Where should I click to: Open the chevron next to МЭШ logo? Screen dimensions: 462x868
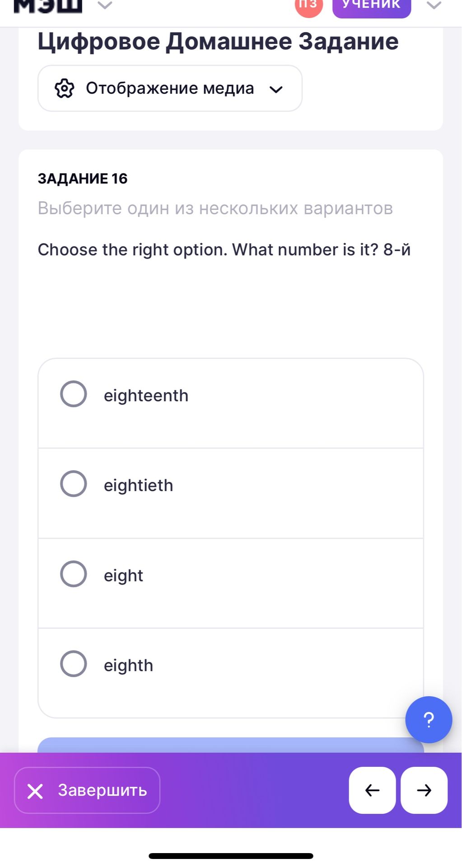click(x=105, y=5)
